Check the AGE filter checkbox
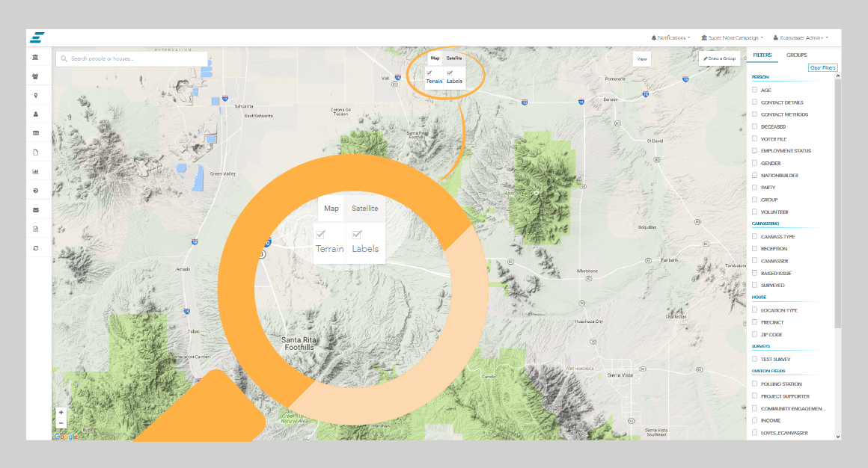The height and width of the screenshot is (468, 868). pos(754,90)
